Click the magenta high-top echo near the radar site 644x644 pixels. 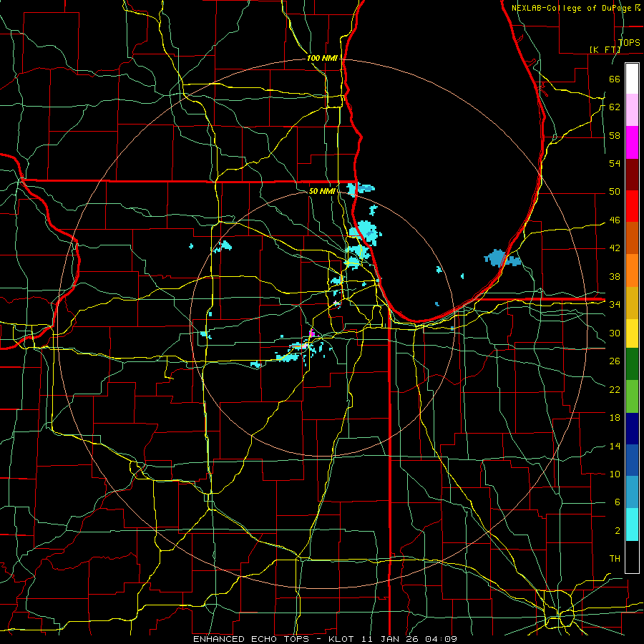[x=312, y=333]
